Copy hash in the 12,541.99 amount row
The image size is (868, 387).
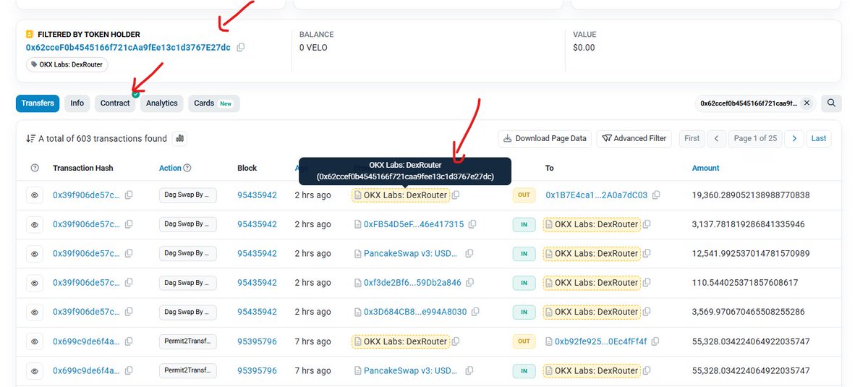coord(129,254)
